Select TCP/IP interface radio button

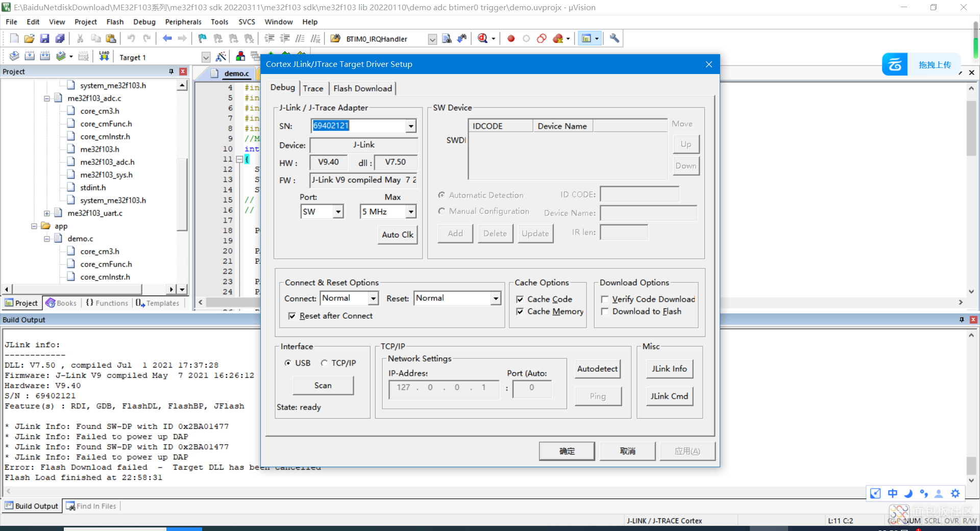click(324, 363)
